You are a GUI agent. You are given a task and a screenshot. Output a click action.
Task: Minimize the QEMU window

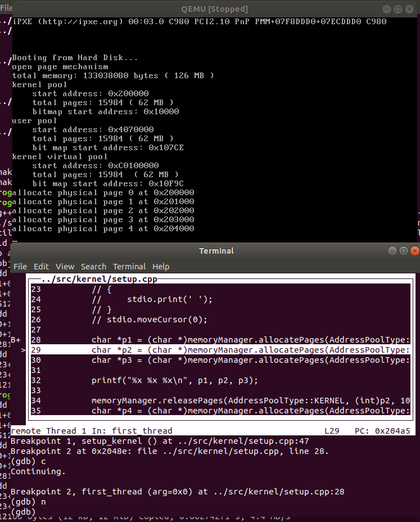[x=387, y=9]
